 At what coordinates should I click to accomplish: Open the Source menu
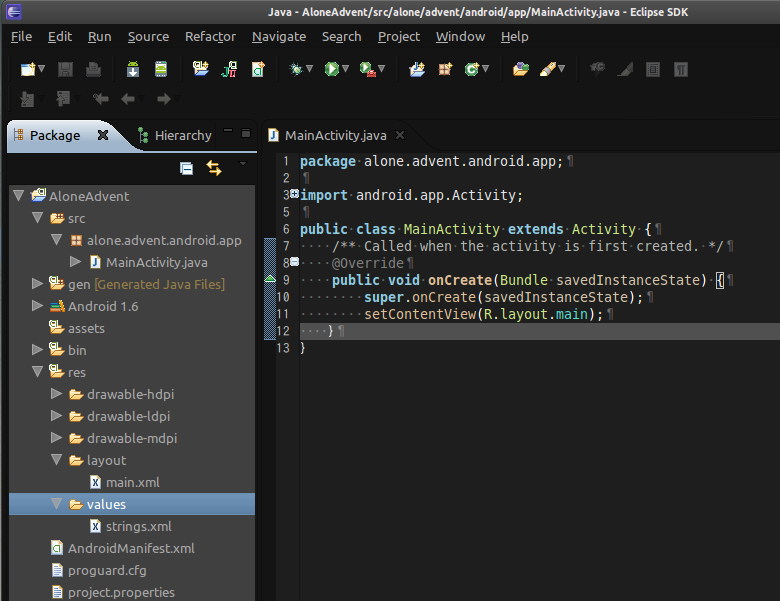[x=148, y=37]
